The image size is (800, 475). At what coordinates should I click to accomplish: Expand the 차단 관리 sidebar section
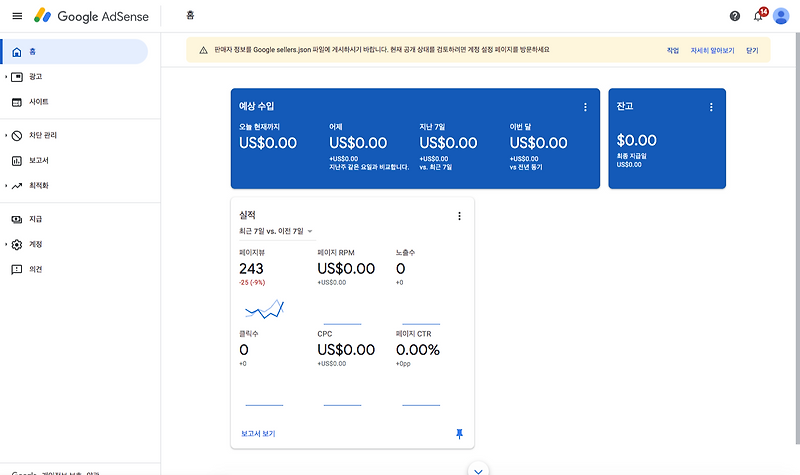coord(7,135)
